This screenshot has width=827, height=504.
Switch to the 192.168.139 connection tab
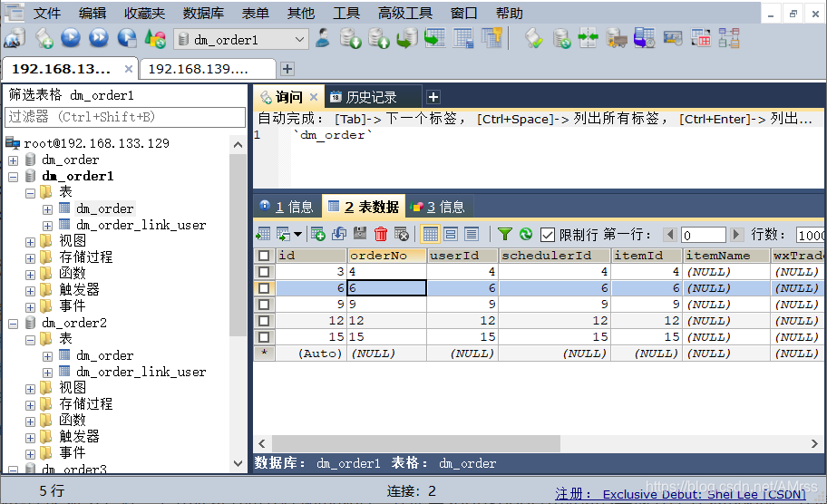click(x=208, y=69)
